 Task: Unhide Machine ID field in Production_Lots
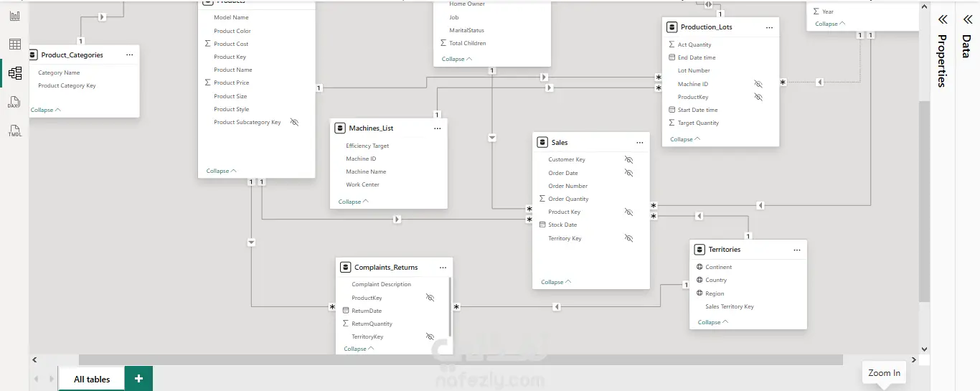(x=758, y=84)
